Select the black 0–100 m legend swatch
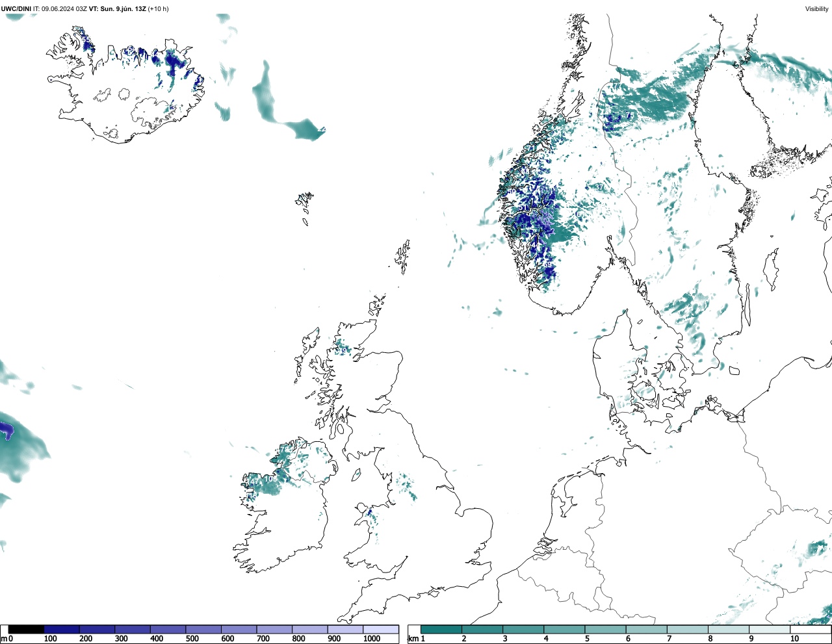832x644 pixels. [x=26, y=629]
